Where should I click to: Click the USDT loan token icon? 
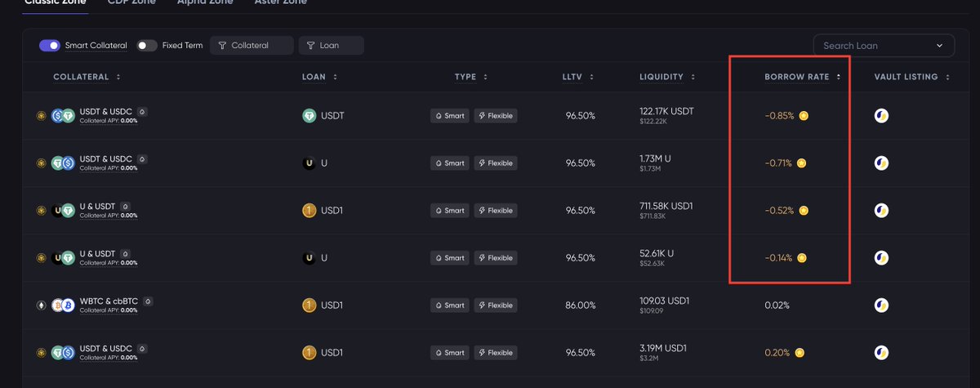pyautogui.click(x=309, y=116)
